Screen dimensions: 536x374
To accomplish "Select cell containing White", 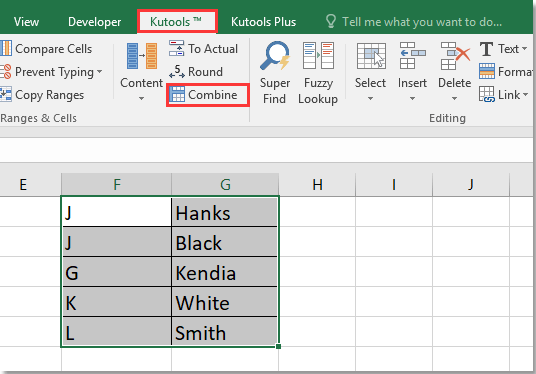I will (225, 302).
